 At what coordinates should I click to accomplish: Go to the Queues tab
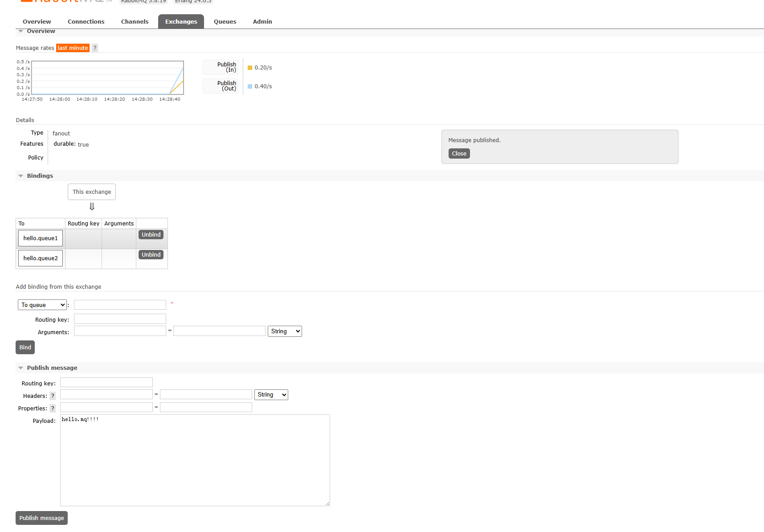pyautogui.click(x=225, y=21)
